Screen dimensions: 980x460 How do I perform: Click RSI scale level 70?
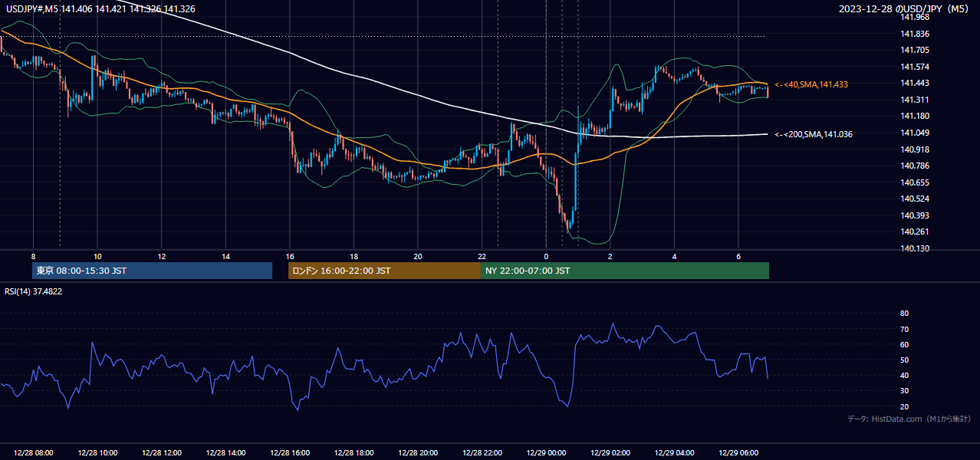tap(904, 329)
